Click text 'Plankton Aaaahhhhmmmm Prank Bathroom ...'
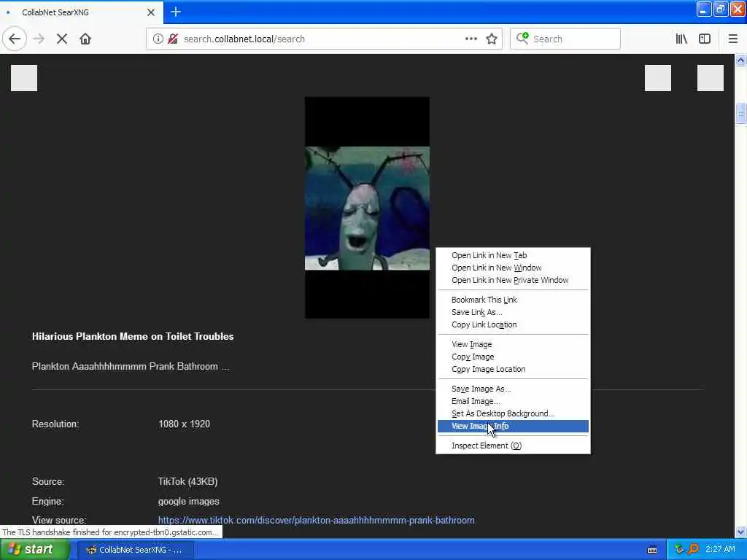Viewport: 747px width, 560px height. click(x=131, y=366)
